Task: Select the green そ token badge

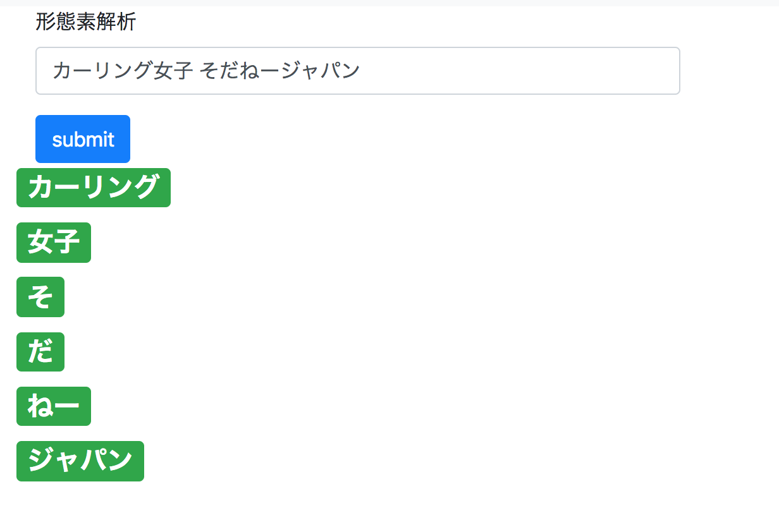Action: pyautogui.click(x=40, y=297)
